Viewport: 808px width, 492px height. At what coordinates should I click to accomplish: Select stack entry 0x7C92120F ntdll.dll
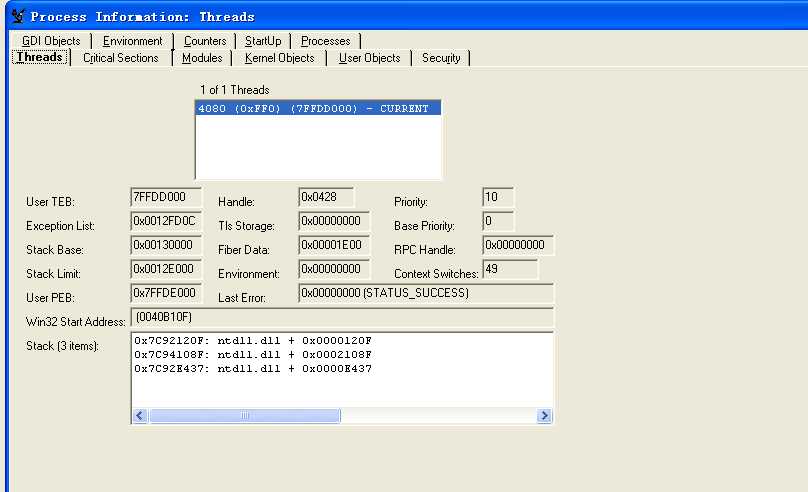253,341
